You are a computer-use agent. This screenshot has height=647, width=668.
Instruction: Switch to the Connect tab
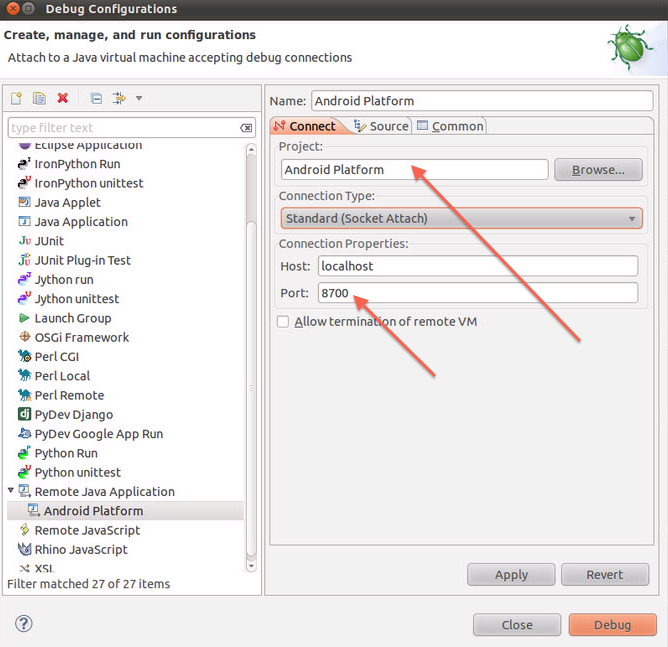point(305,126)
